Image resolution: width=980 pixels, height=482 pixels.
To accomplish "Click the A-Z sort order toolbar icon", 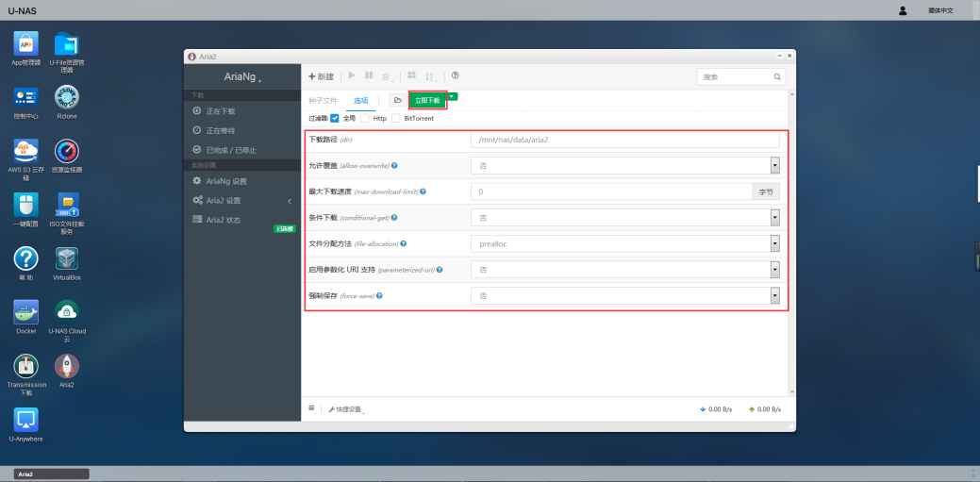I will [x=430, y=76].
